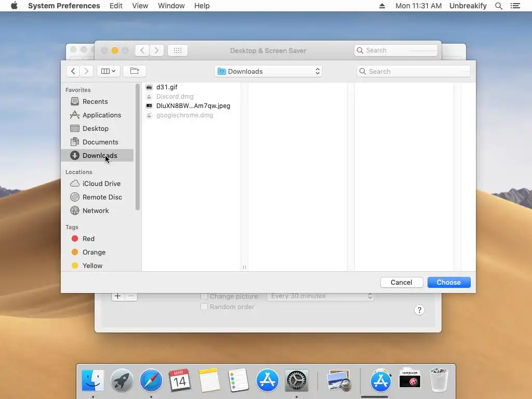Click the eject icon in menu bar
The image size is (532, 399).
382,6
